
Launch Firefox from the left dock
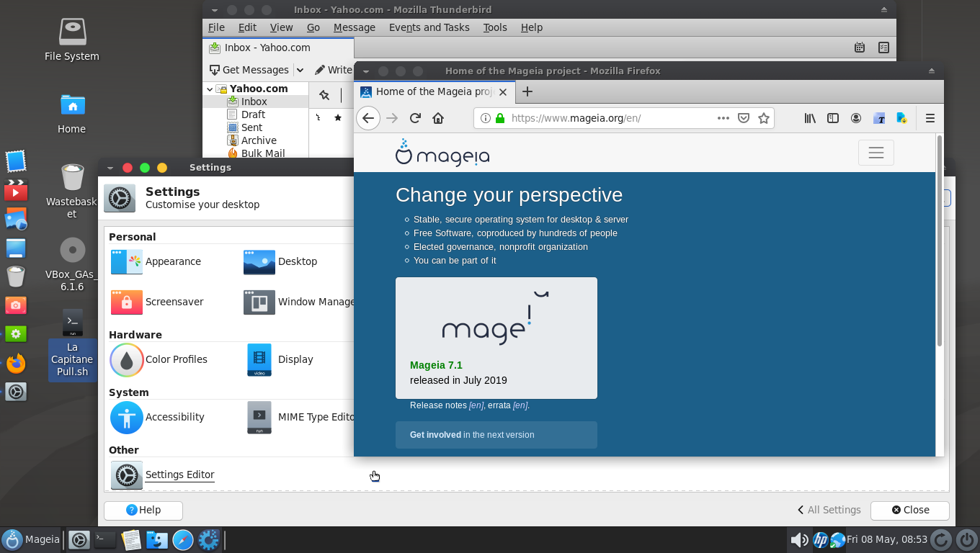pos(16,363)
